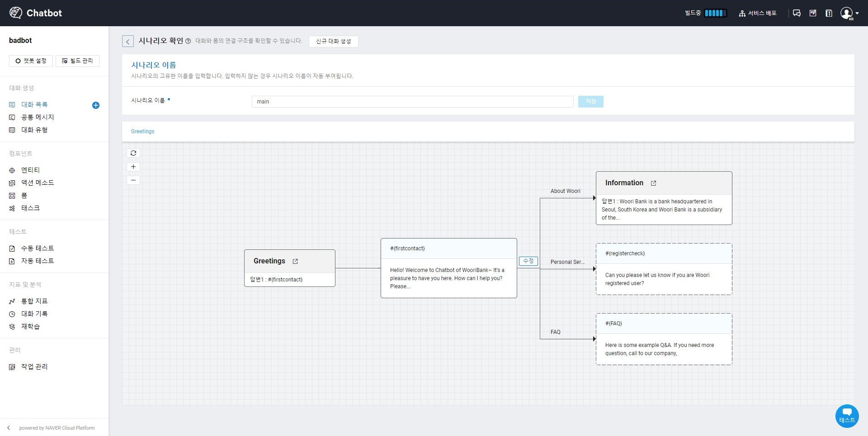Select the Greetings breadcrumb tab
The image size is (868, 436).
pyautogui.click(x=142, y=131)
